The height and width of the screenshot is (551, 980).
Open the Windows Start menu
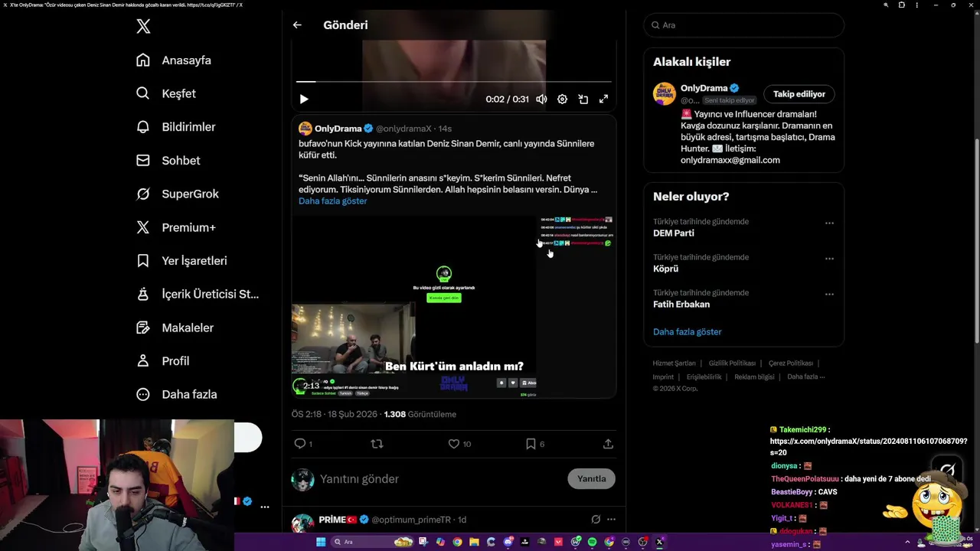coord(321,542)
